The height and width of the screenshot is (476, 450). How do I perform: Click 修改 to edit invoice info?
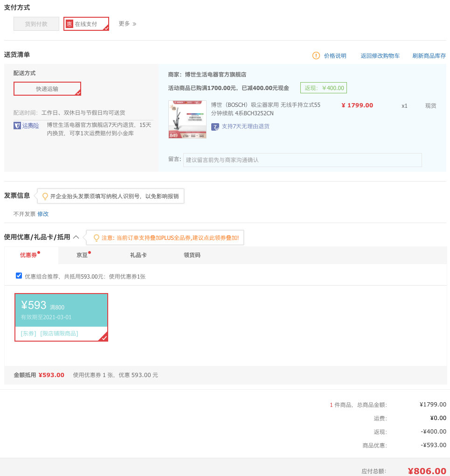43,214
